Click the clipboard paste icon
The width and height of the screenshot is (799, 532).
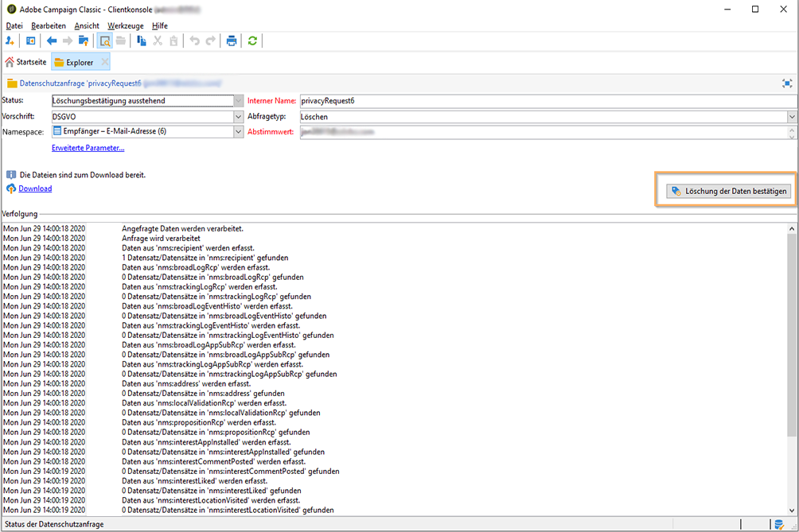(x=173, y=41)
